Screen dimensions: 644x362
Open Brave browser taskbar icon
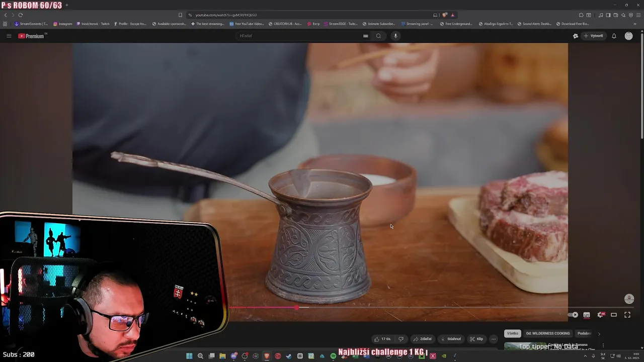pos(267,356)
